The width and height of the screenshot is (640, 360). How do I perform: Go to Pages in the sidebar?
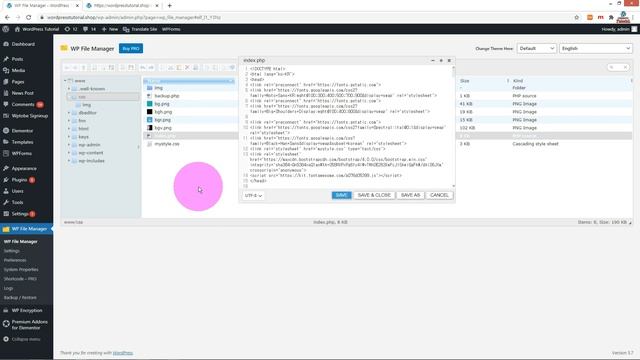(x=18, y=82)
